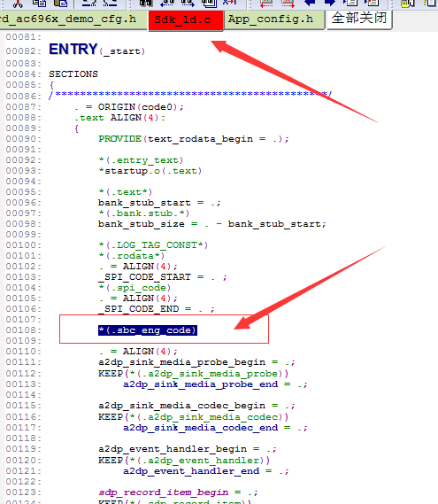Screen dimensions: 438x504
Task: Click line number 00108 in gutter
Action: pyautogui.click(x=23, y=330)
